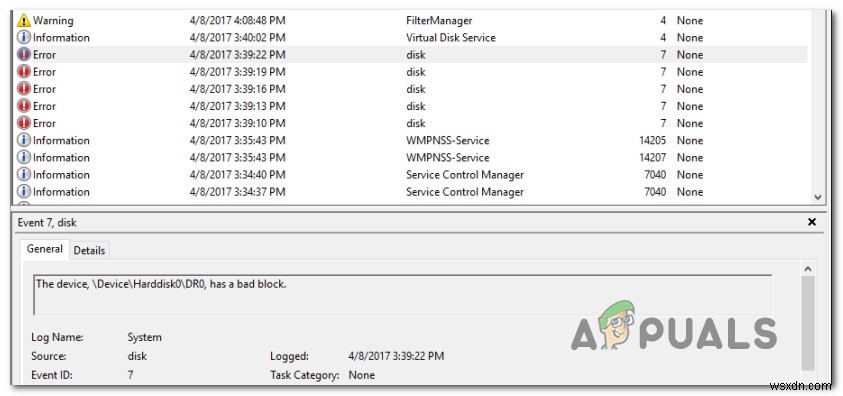843x396 pixels.
Task: Select timestamp 4/8/2017 3:40:02 PM
Action: (x=237, y=38)
